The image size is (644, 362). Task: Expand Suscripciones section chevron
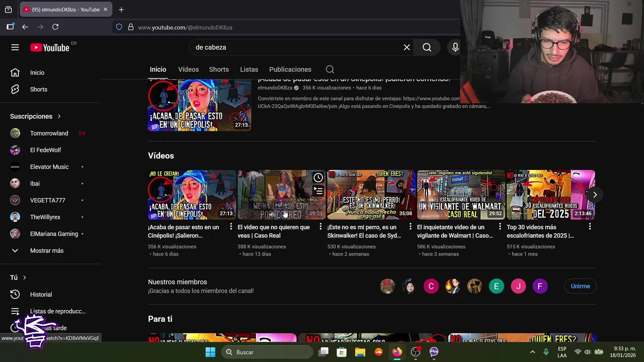[x=59, y=116]
